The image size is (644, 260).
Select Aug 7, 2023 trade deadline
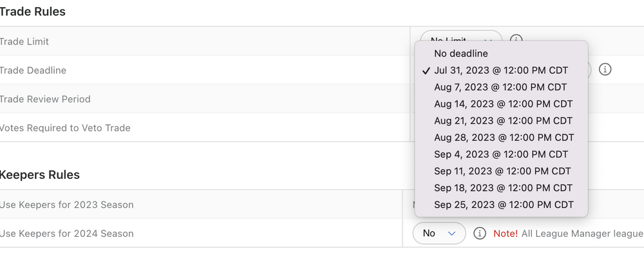pos(500,87)
